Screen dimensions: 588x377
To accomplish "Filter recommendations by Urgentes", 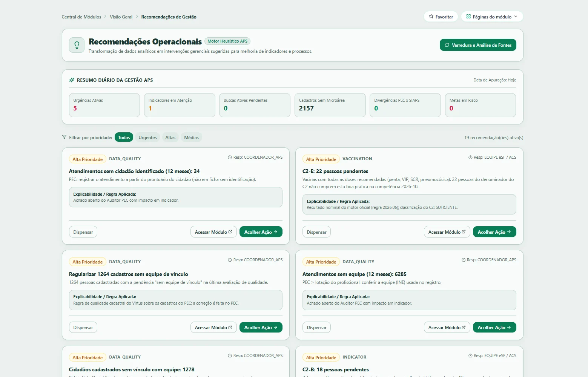I will click(147, 137).
